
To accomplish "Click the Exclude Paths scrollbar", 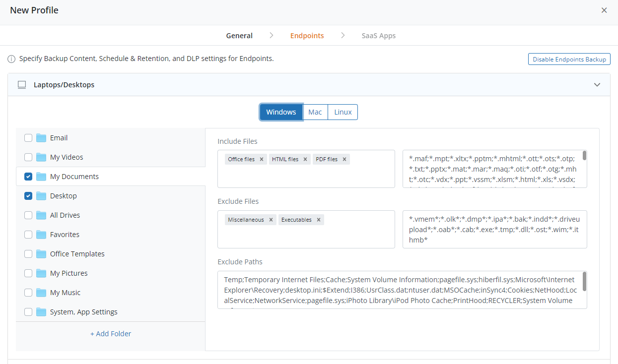I will (584, 281).
